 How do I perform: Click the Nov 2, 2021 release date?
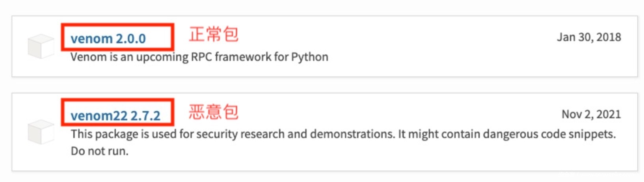point(591,114)
